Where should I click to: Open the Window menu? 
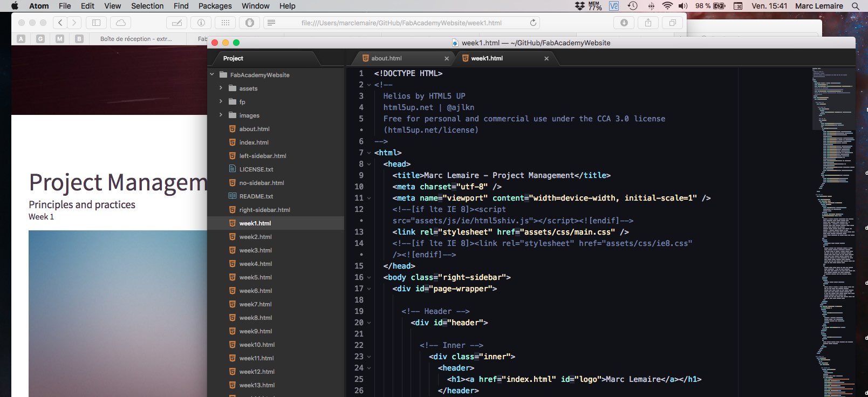click(x=255, y=6)
